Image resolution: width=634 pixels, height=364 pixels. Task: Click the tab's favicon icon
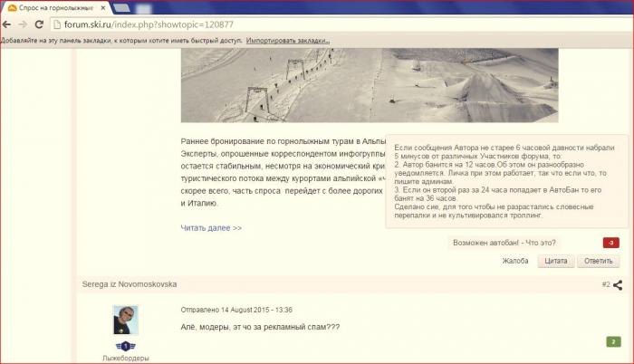pos(12,7)
